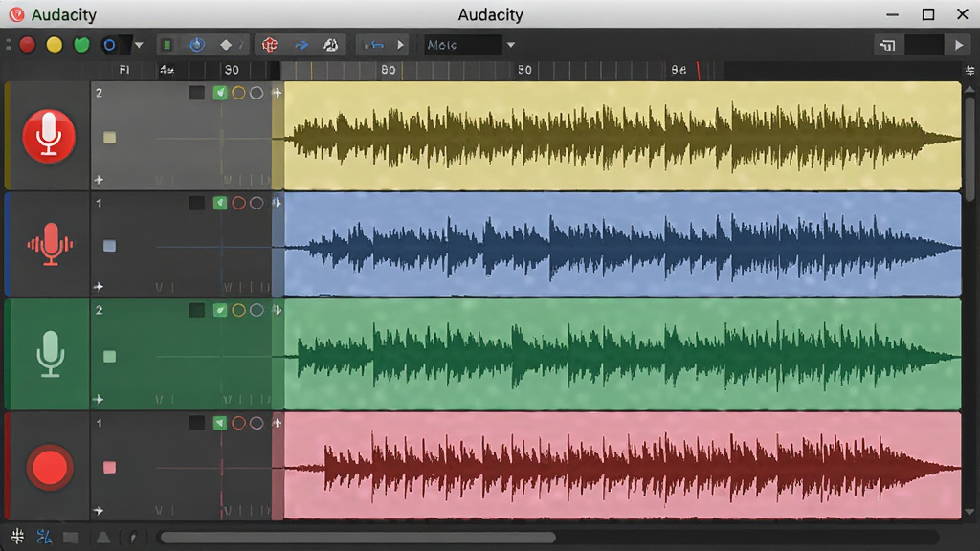Toggle the green checkbox on the red track
This screenshot has height=551, width=980.
coord(220,423)
